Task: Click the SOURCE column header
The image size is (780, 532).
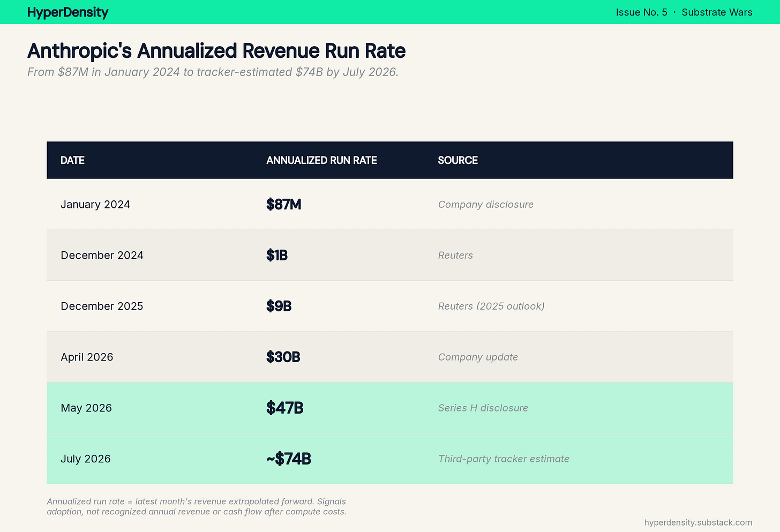Action: (x=458, y=160)
